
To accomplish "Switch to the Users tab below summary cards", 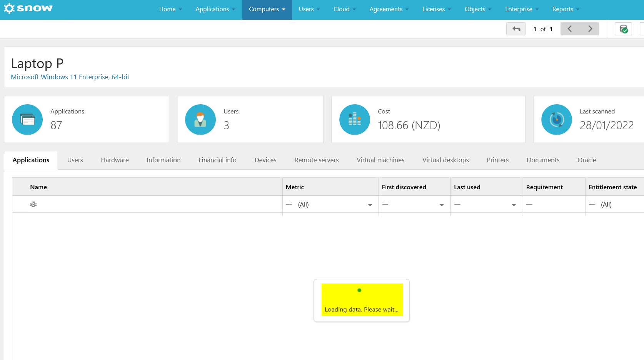I will point(75,160).
